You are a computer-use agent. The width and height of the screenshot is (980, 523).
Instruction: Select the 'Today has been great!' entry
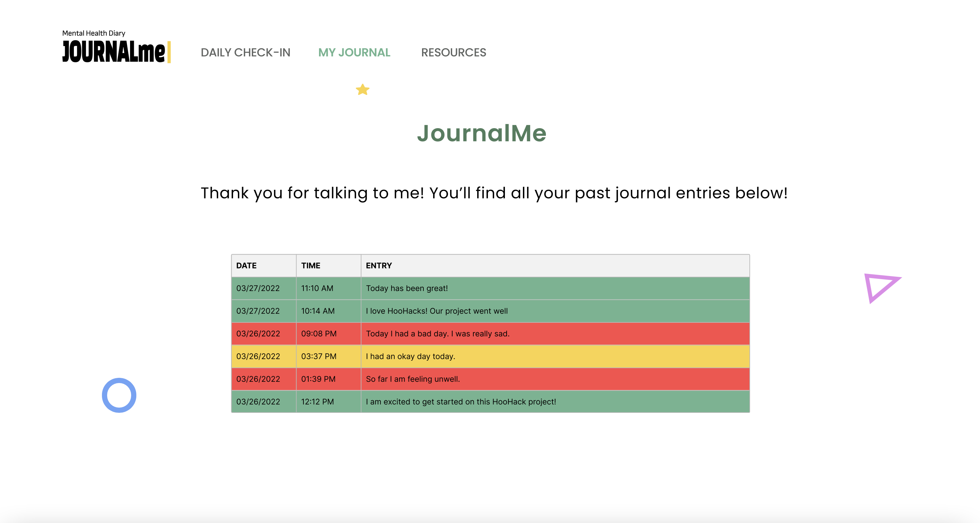point(407,289)
